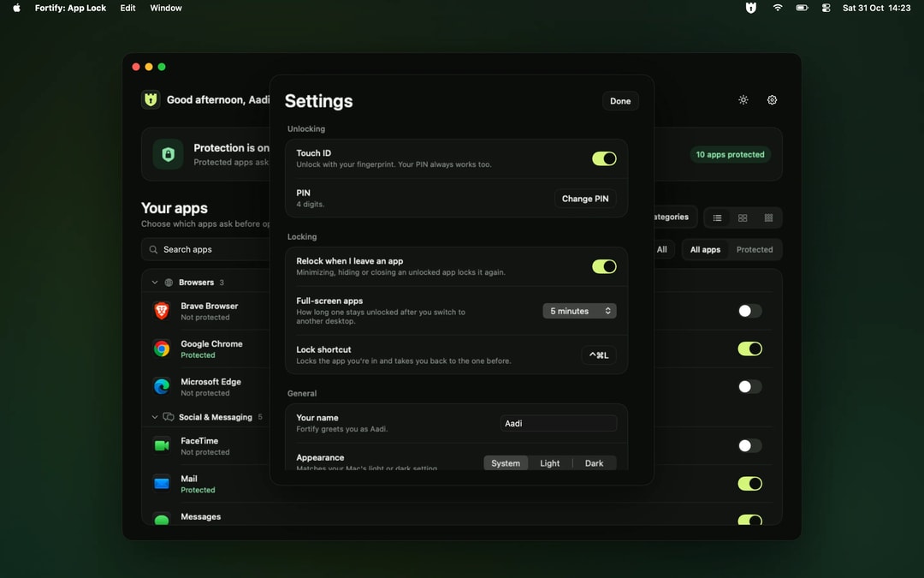Open Control Center from the menu bar
Screen dimensions: 924x578
coord(826,8)
